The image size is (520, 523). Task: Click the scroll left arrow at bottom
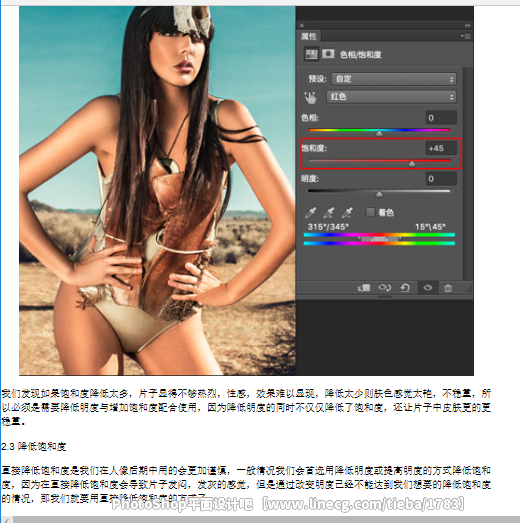coord(7,520)
